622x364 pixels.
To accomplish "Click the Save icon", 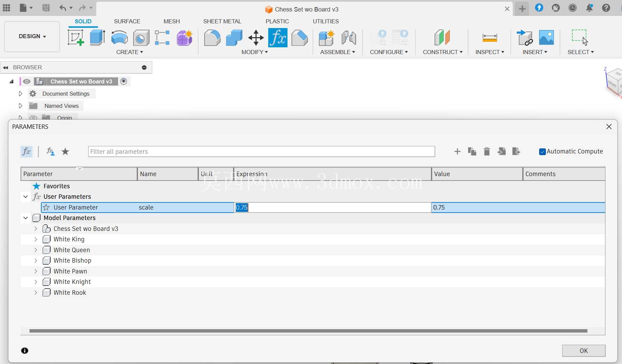I will 46,8.
